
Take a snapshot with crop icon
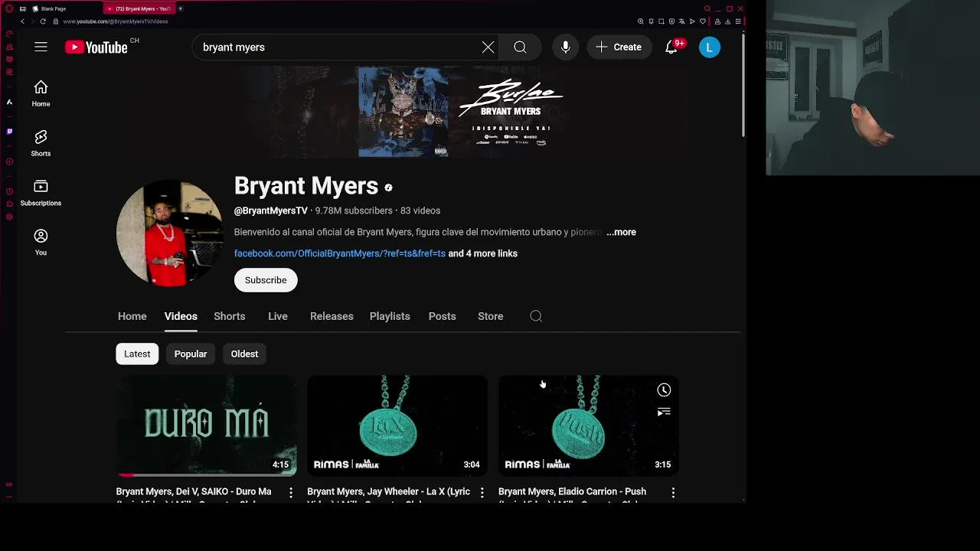(x=661, y=21)
